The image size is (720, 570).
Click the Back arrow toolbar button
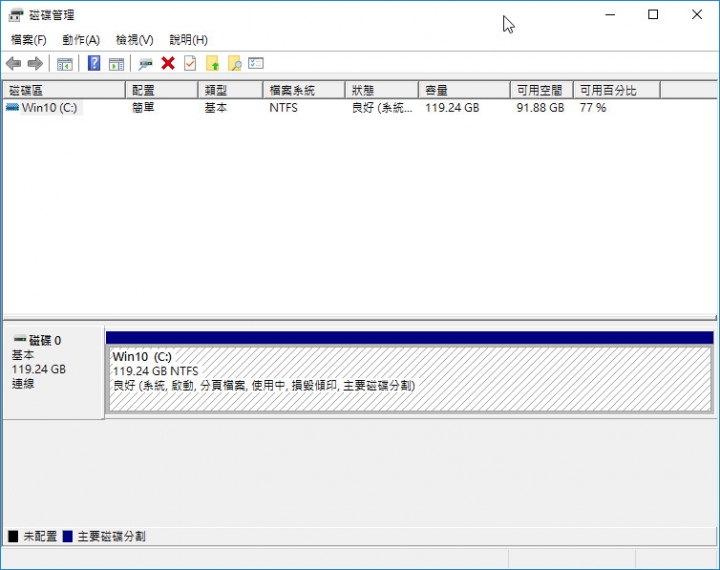click(x=13, y=63)
